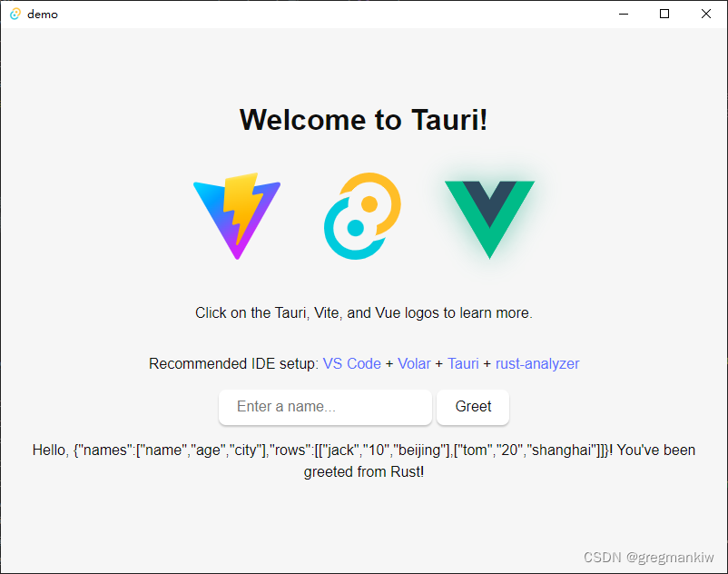The image size is (728, 574).
Task: Minimize the demo window
Action: 624,14
